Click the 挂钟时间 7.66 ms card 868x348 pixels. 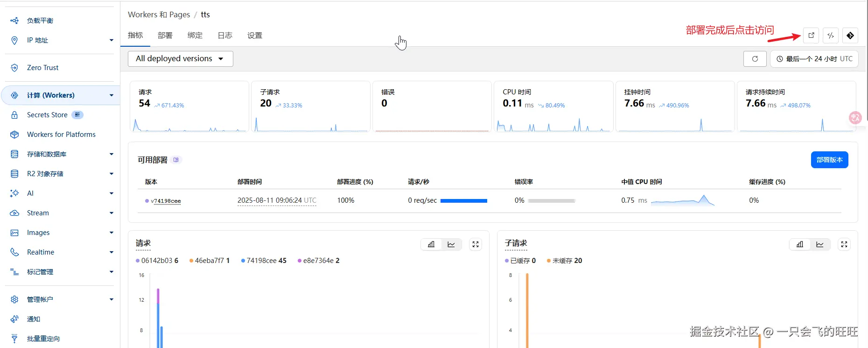point(675,107)
